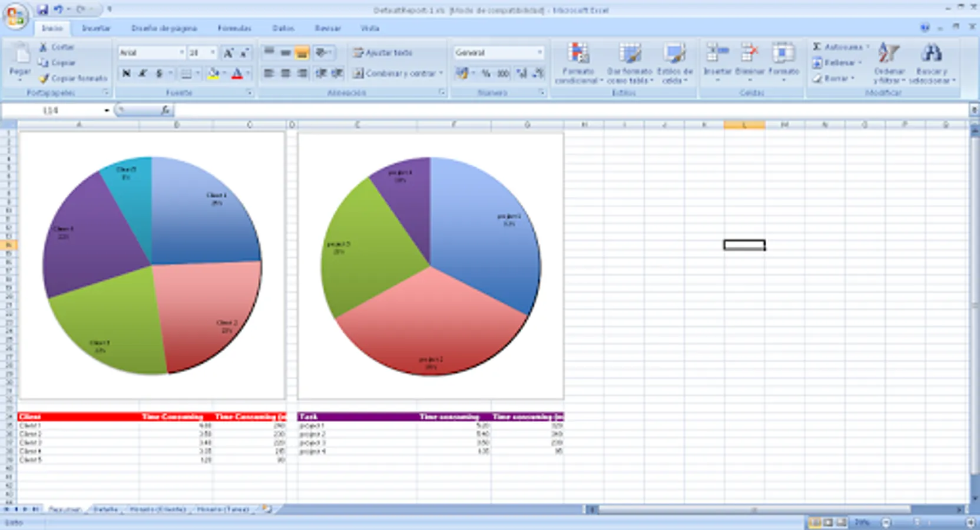Cut selection with Cortar

point(57,47)
